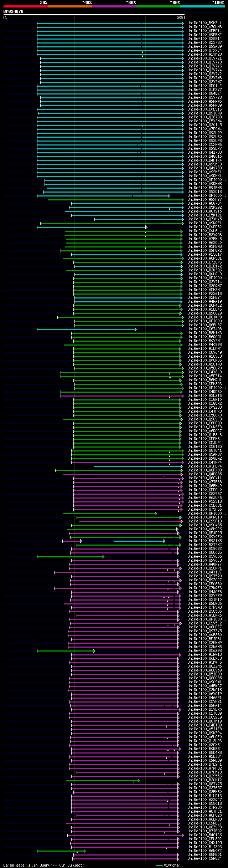The width and height of the screenshot is (228, 868).
Task: Click the white query length ruler bar
Action: (94, 15)
